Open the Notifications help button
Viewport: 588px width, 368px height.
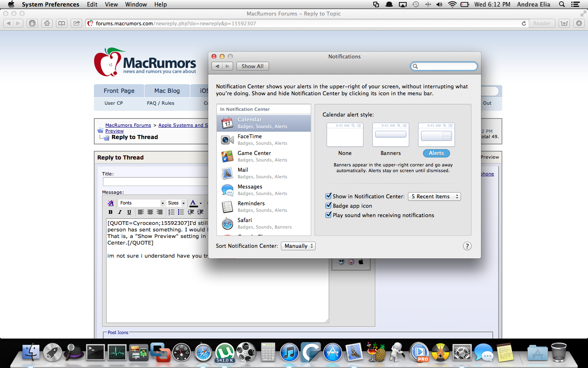467,246
